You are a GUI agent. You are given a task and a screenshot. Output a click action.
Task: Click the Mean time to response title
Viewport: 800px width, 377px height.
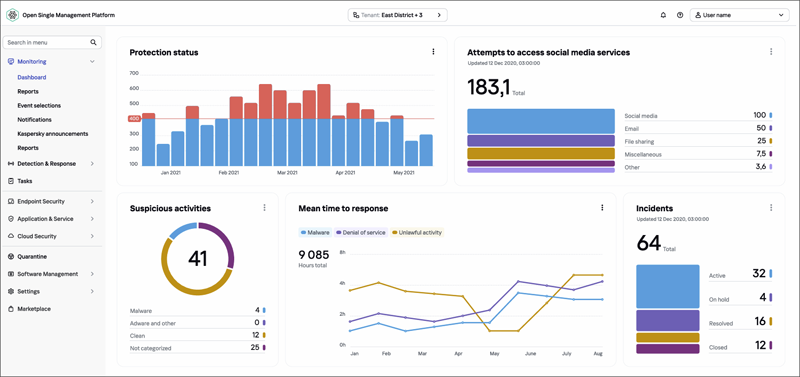(343, 208)
